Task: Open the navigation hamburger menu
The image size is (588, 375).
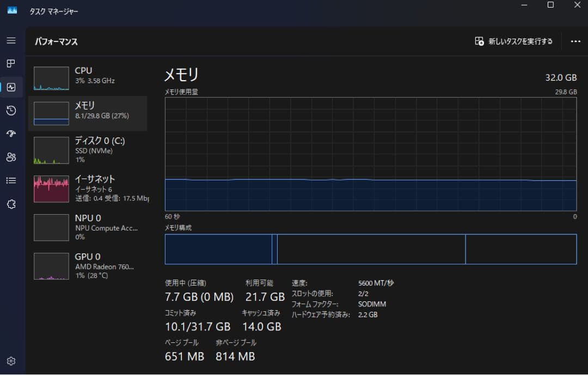Action: click(x=11, y=40)
